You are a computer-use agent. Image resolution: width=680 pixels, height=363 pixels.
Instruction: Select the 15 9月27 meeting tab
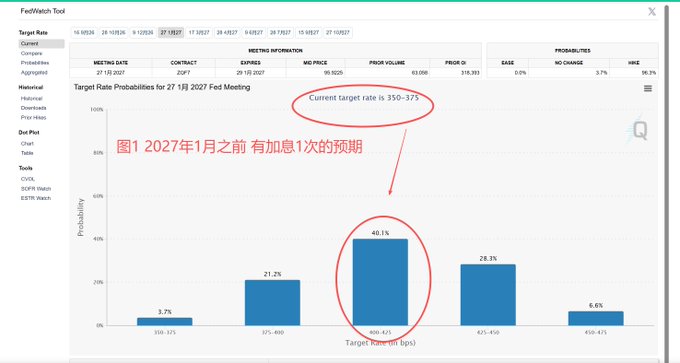(x=308, y=33)
